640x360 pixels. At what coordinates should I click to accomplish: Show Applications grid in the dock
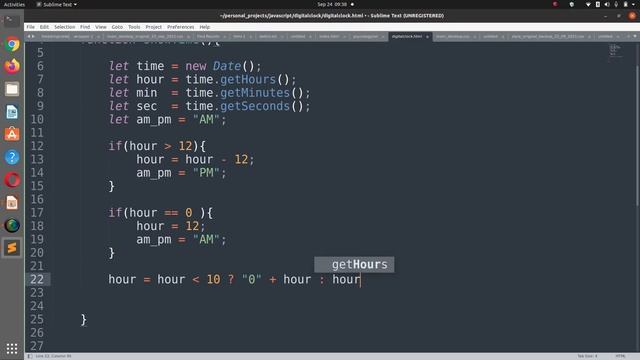(12, 348)
